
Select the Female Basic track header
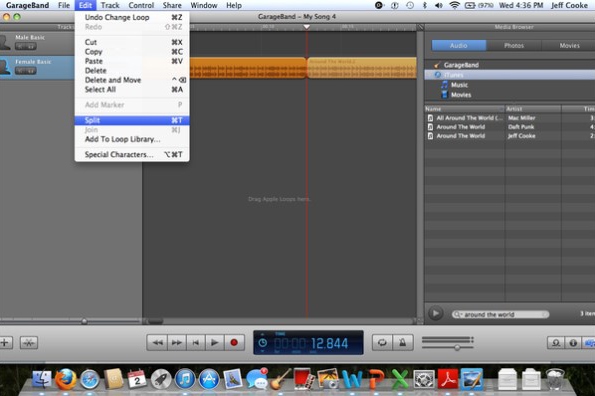37,67
